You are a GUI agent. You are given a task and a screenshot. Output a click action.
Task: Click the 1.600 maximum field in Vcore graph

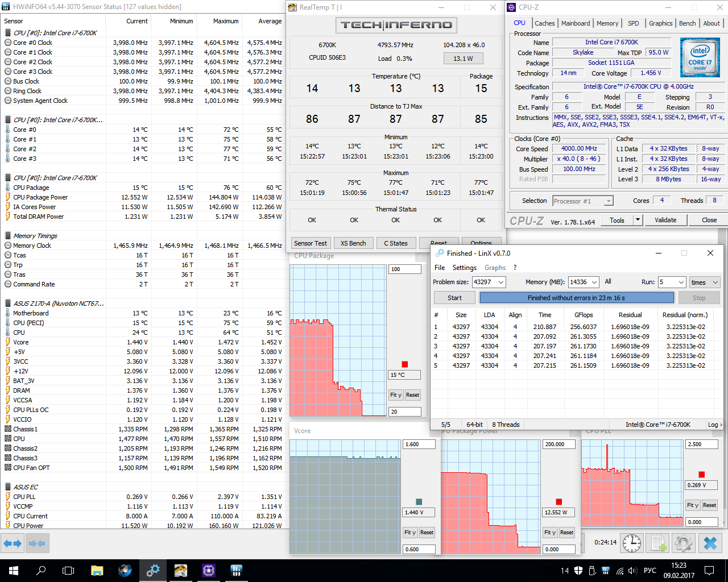point(419,444)
